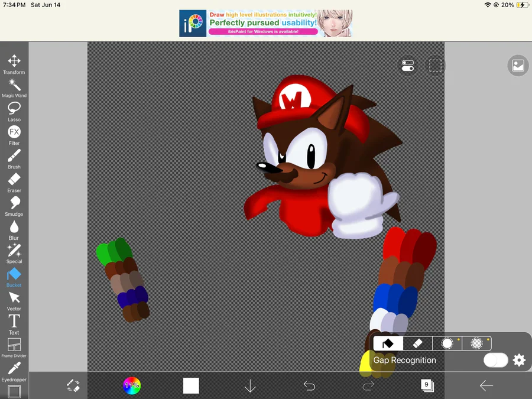This screenshot has height=399, width=532.
Task: Select the Transform tool
Action: [x=14, y=64]
